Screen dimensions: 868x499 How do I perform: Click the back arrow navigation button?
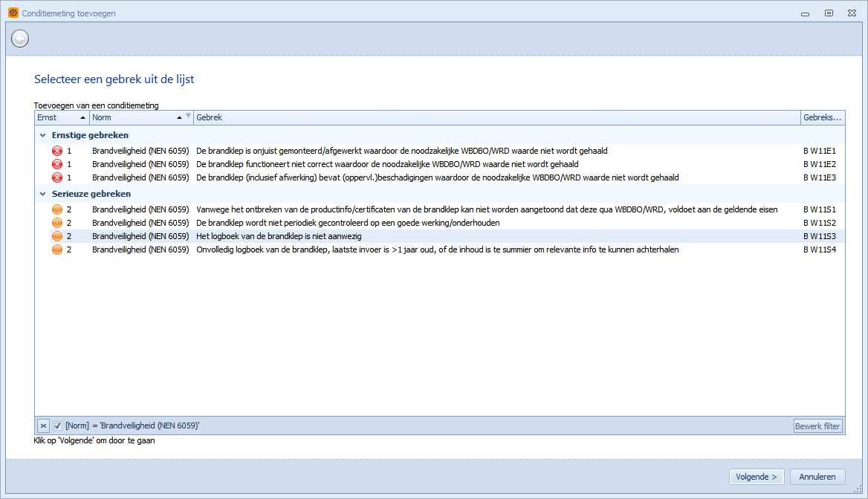(x=20, y=38)
